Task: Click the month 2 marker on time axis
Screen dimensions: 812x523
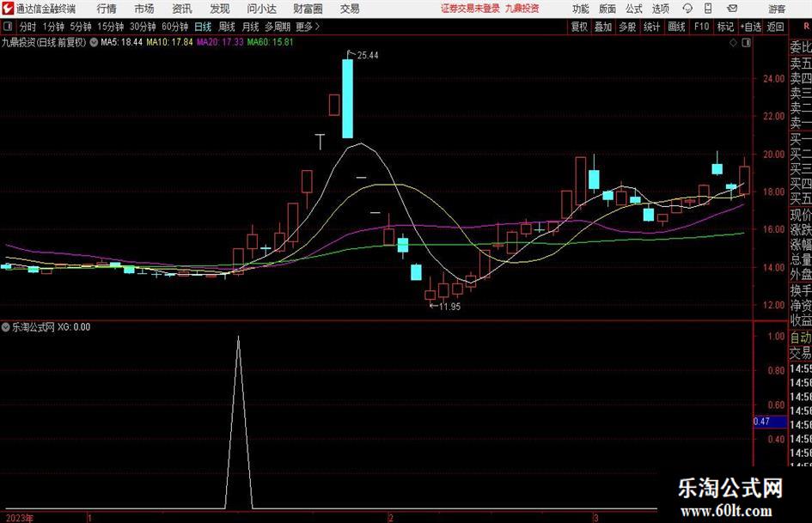Action: coord(391,518)
